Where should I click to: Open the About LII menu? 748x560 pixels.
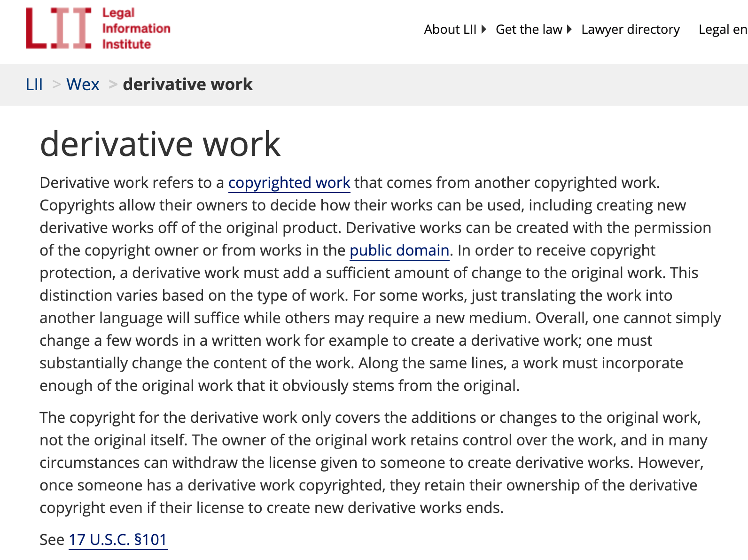pyautogui.click(x=450, y=29)
